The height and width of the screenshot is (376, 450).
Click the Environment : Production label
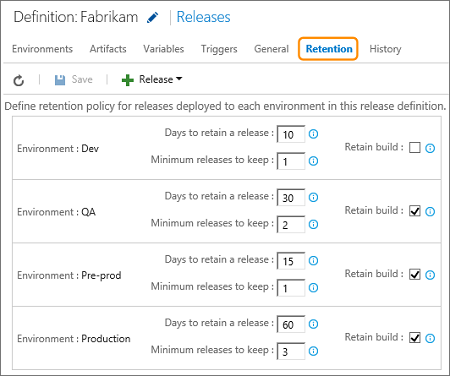coord(74,339)
